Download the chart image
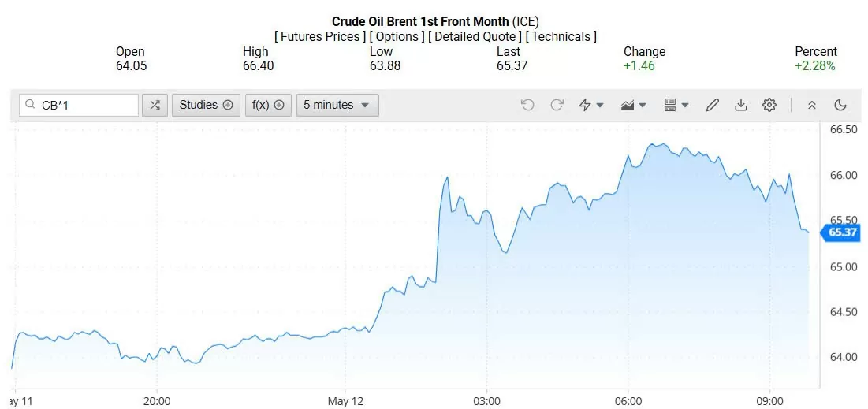The image size is (868, 409). (x=740, y=105)
